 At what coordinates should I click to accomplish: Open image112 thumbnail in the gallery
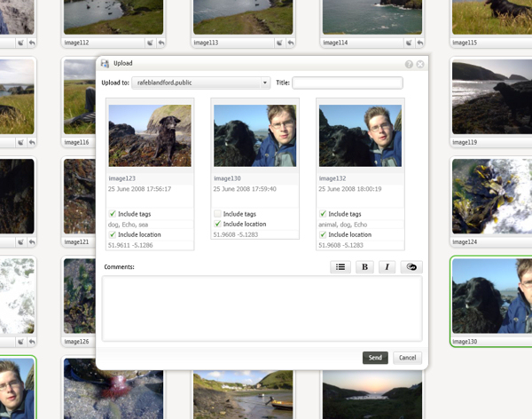tap(113, 17)
